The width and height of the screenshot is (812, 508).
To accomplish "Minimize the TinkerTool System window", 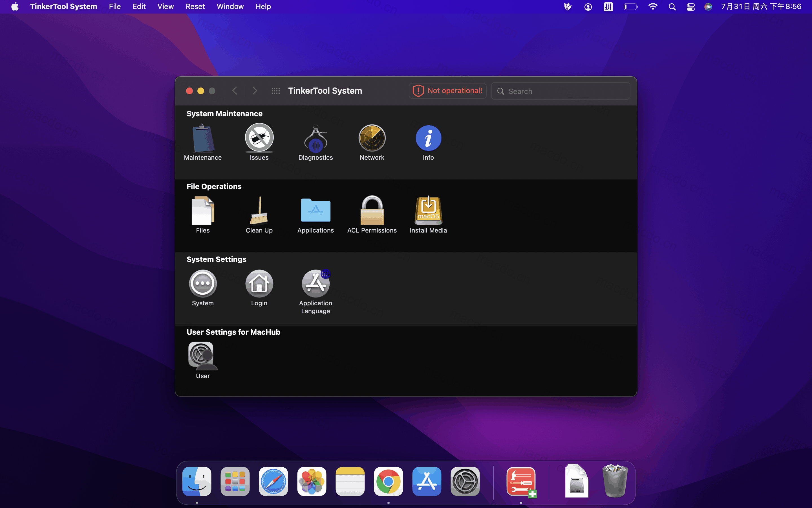I will coord(201,91).
